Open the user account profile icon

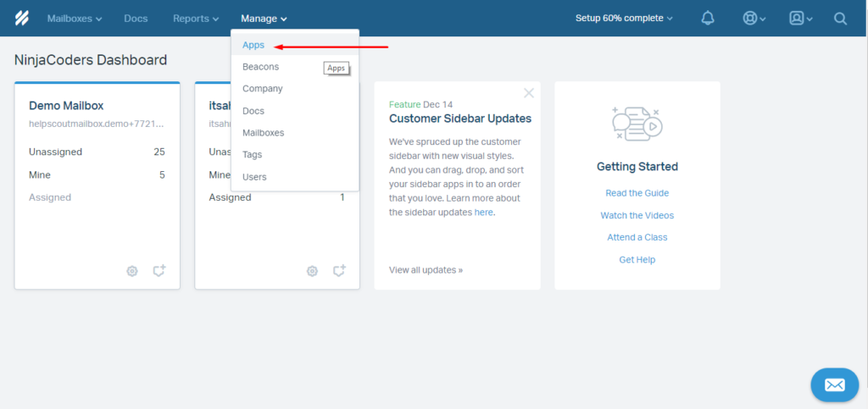800,19
